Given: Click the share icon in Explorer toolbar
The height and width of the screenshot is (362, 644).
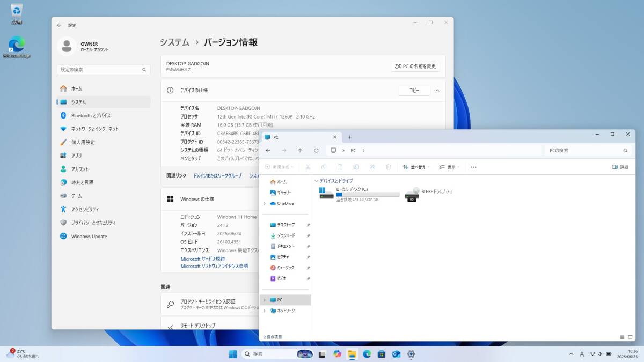Looking at the screenshot, I should (372, 167).
